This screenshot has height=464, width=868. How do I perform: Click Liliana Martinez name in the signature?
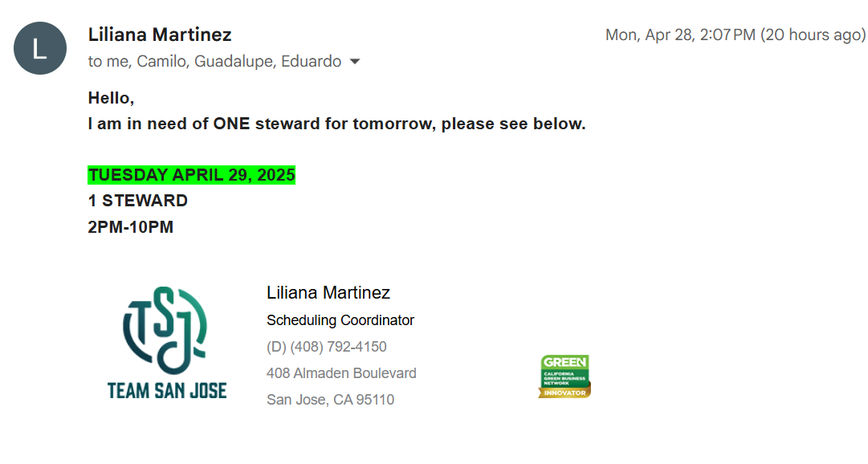click(x=328, y=293)
